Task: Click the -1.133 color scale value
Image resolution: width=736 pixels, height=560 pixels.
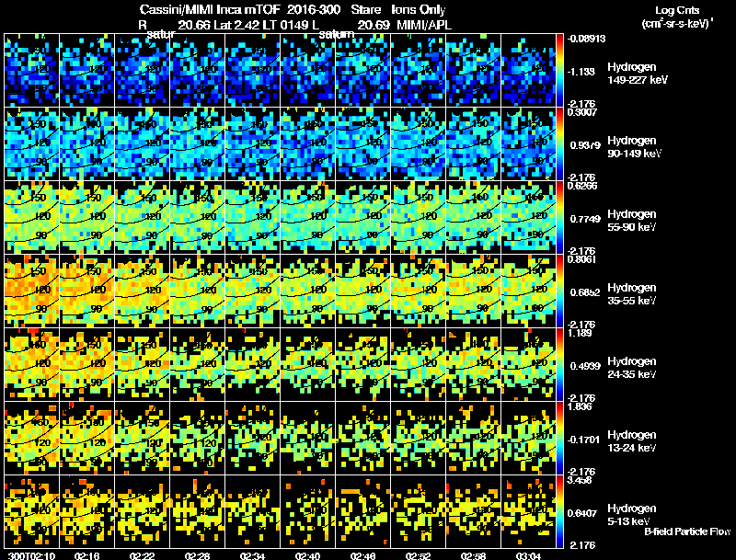Action: pyautogui.click(x=582, y=72)
